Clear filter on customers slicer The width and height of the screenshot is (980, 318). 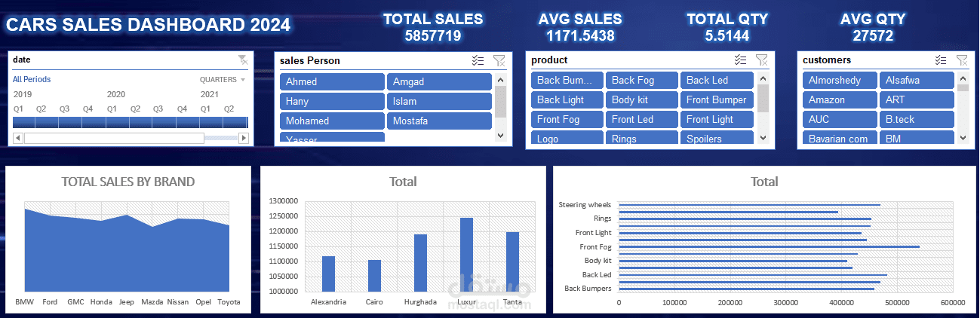pyautogui.click(x=962, y=60)
